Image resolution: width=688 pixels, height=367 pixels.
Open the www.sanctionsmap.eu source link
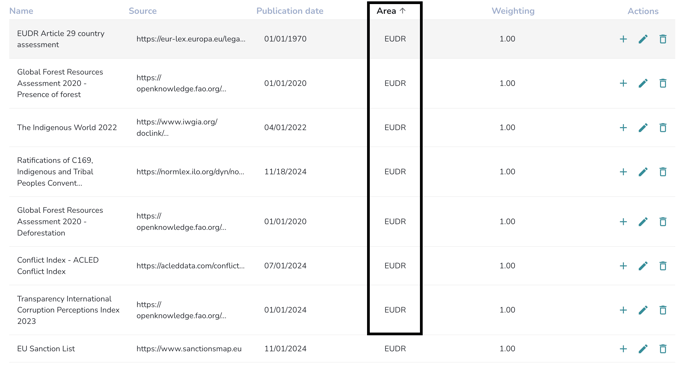(189, 349)
